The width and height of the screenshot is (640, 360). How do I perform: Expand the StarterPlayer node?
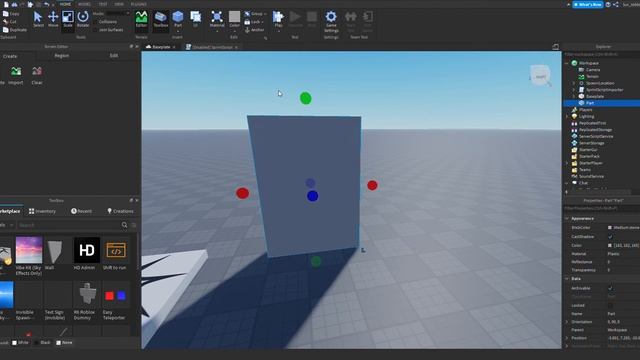tap(567, 163)
